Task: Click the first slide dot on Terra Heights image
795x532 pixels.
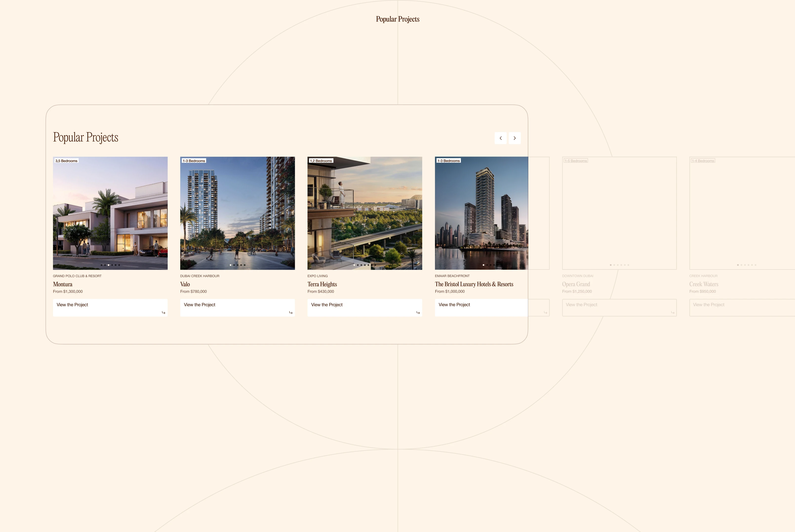Action: click(354, 265)
